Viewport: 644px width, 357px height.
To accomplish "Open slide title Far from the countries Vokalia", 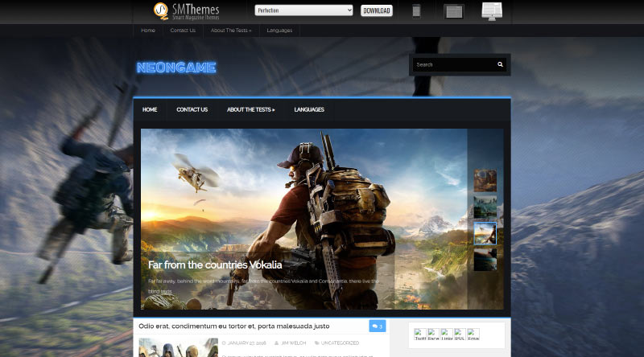I will (x=215, y=265).
